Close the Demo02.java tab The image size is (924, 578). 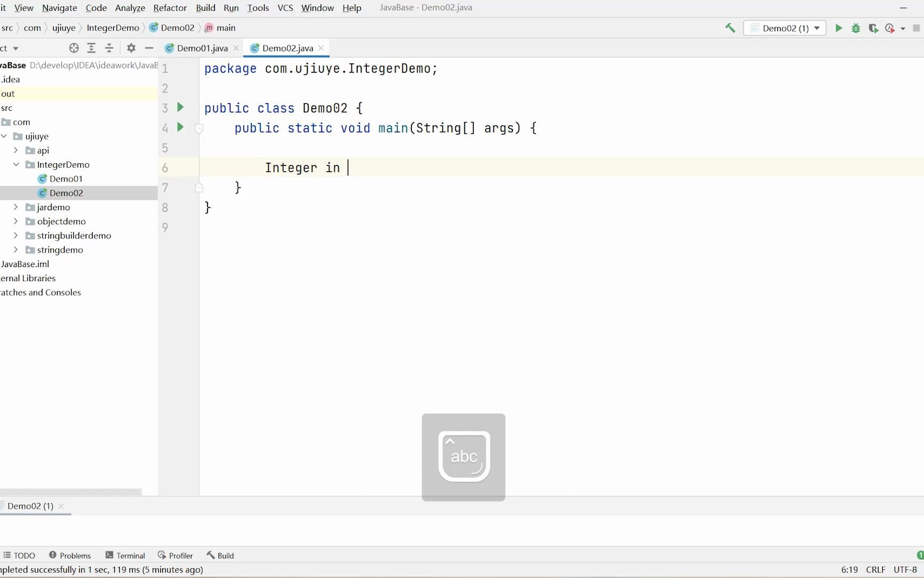321,48
